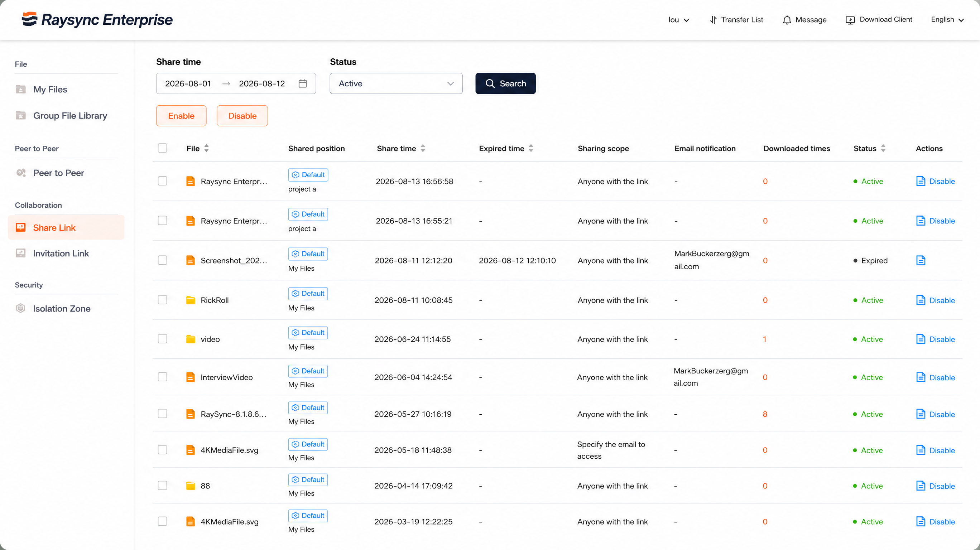Image resolution: width=980 pixels, height=550 pixels.
Task: Open the English language dropdown
Action: [947, 20]
